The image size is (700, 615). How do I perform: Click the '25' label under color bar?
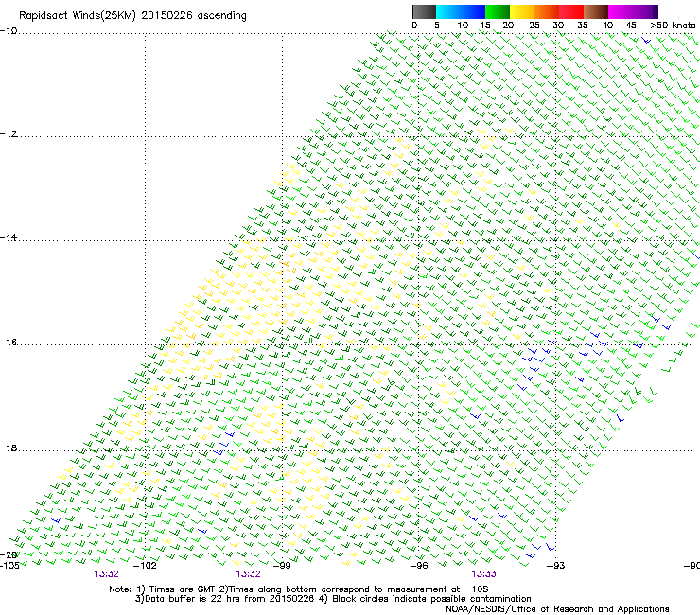coord(534,26)
